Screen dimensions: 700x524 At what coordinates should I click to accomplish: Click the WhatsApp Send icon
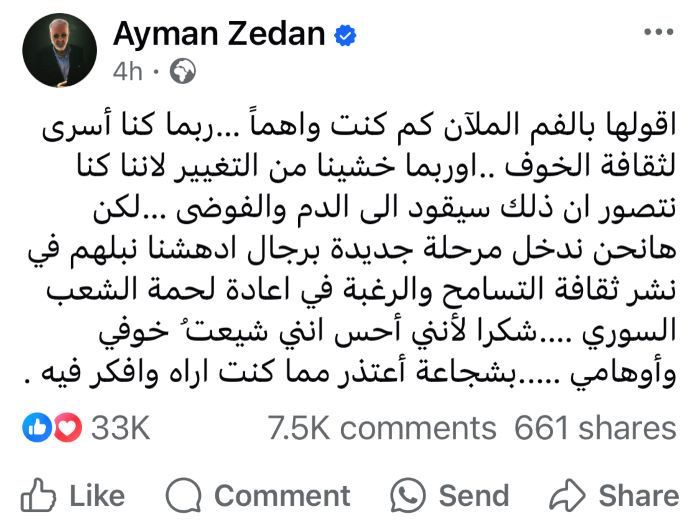point(408,495)
